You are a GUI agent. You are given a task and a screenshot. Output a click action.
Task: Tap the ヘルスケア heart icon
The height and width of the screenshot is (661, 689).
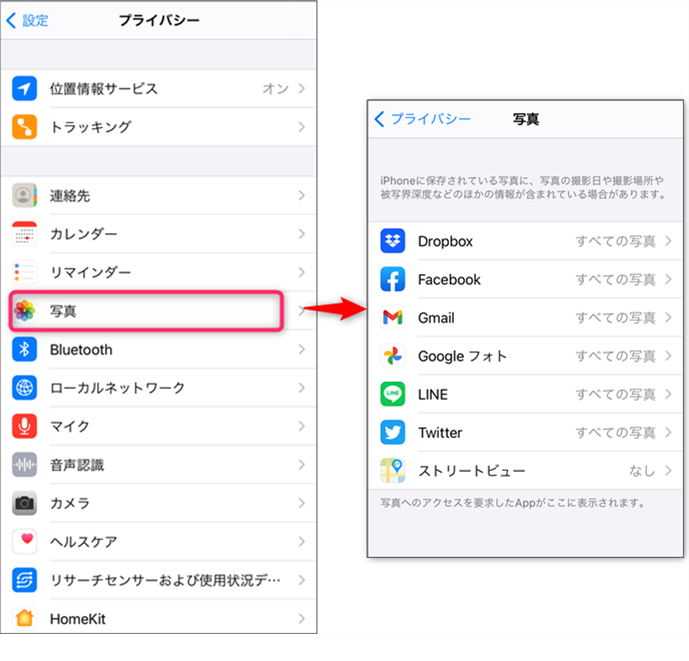click(x=24, y=541)
